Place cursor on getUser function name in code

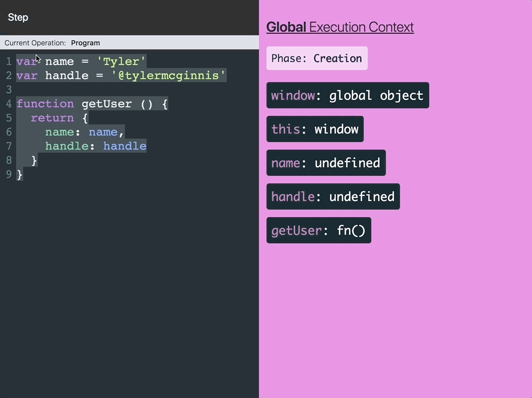point(107,104)
